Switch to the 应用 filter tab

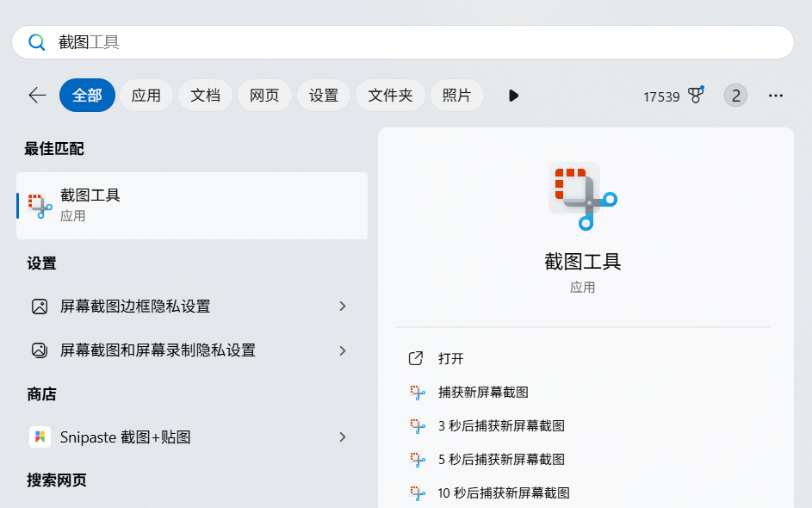click(x=146, y=96)
